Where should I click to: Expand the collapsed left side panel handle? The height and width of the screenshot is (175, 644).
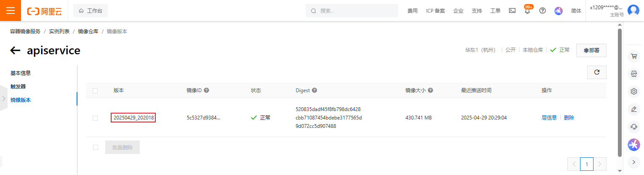pyautogui.click(x=4, y=99)
